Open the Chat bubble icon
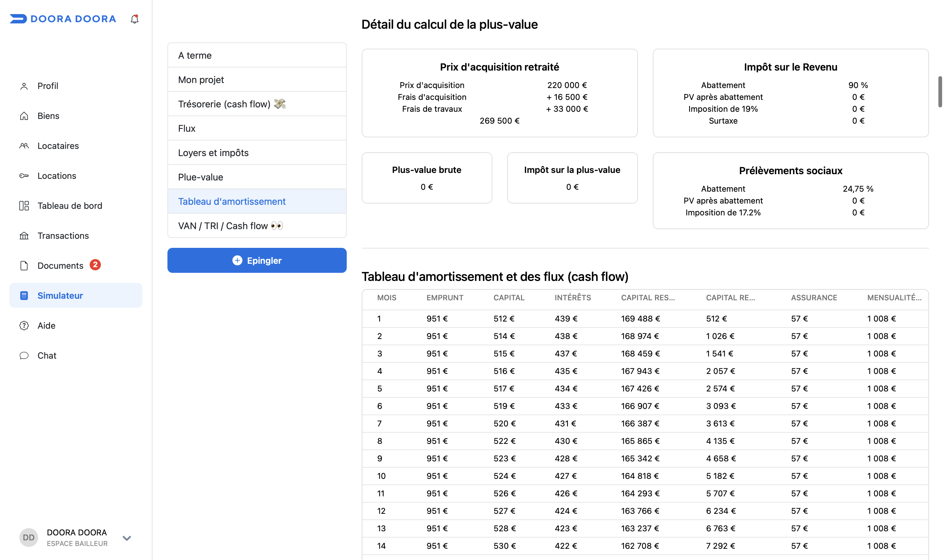944x560 pixels. [x=24, y=356]
